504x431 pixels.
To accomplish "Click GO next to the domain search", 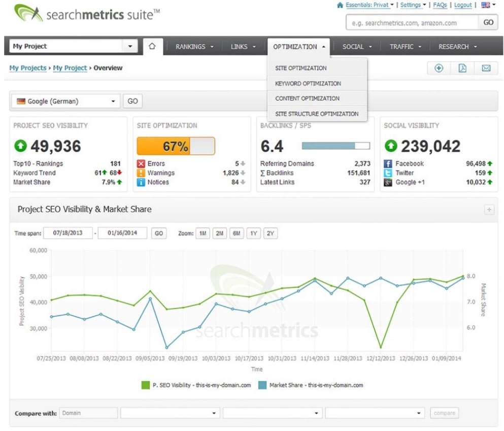I will (x=488, y=22).
